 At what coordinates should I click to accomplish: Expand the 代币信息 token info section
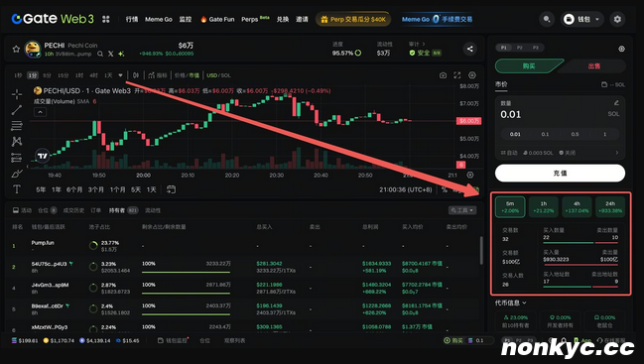point(510,303)
